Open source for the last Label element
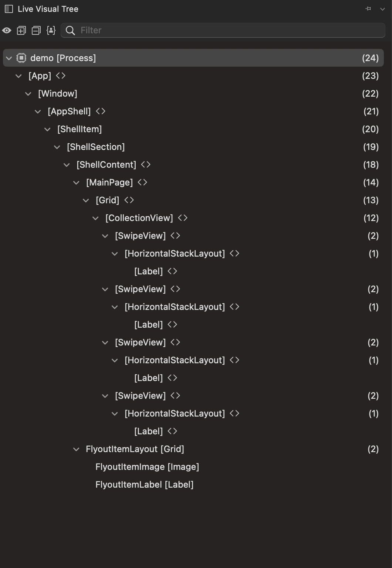The image size is (392, 568). pos(172,431)
